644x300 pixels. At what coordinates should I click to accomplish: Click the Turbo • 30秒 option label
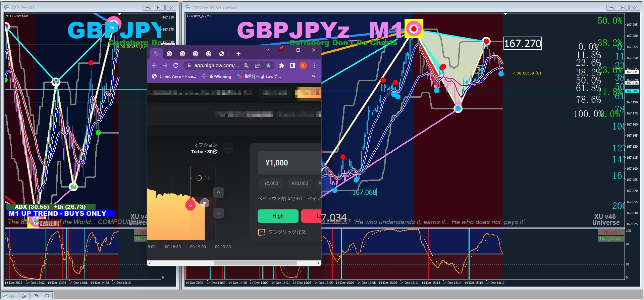coord(204,152)
